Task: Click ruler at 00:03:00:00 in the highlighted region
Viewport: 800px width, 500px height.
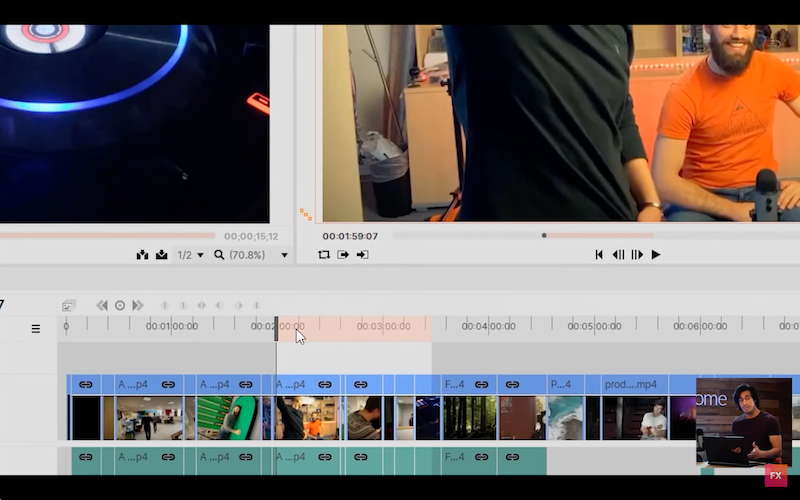Action: 383,327
